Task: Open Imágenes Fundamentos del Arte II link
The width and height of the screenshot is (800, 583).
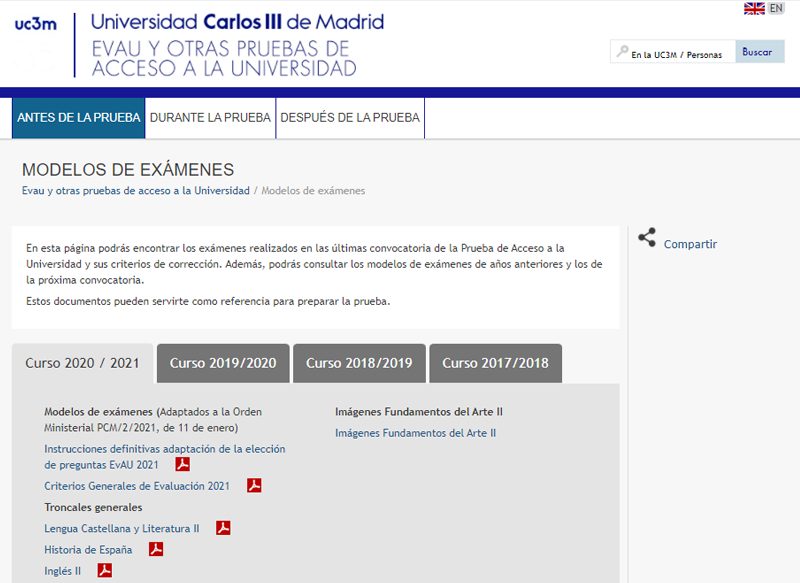Action: 415,433
